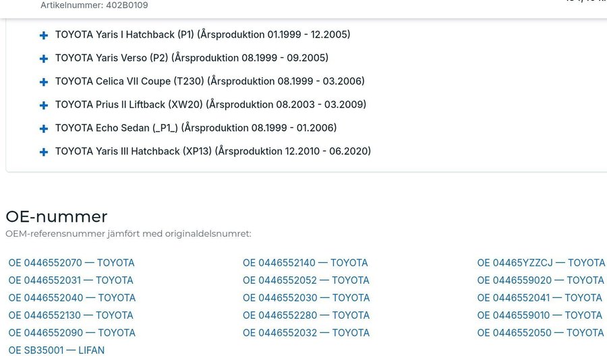Screen dimensions: 607x364
Task: Click the Toyota Prius II Liftback title text
Action: click(210, 104)
